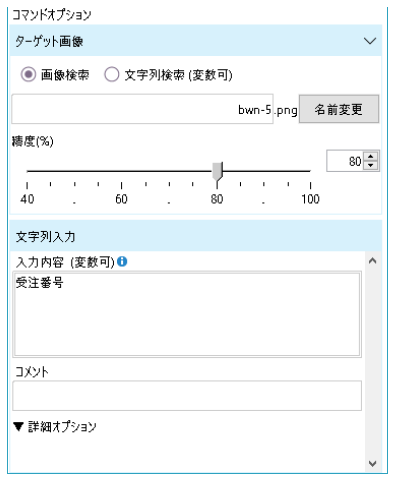Viewport: 394px width, 483px height.
Task: Click the scrollbar down arrow
Action: [x=372, y=463]
